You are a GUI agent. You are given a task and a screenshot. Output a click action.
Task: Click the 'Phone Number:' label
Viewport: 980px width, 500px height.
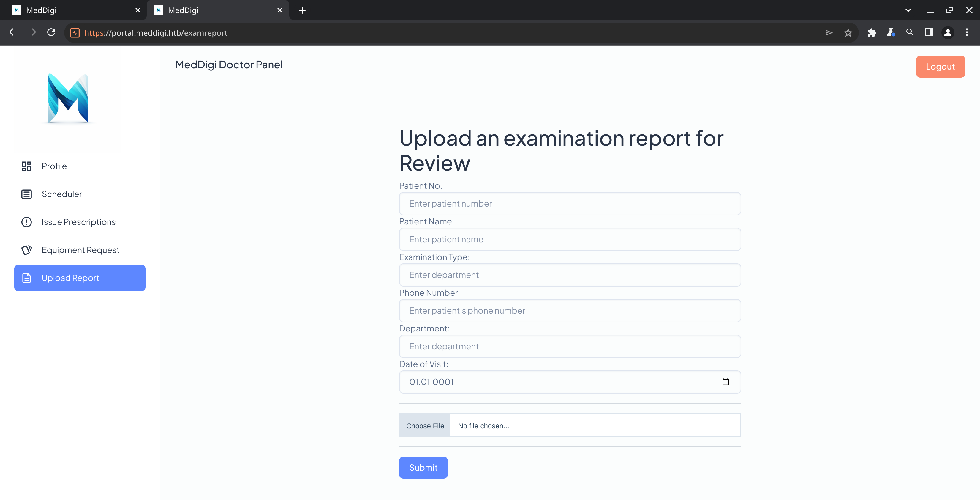point(429,293)
